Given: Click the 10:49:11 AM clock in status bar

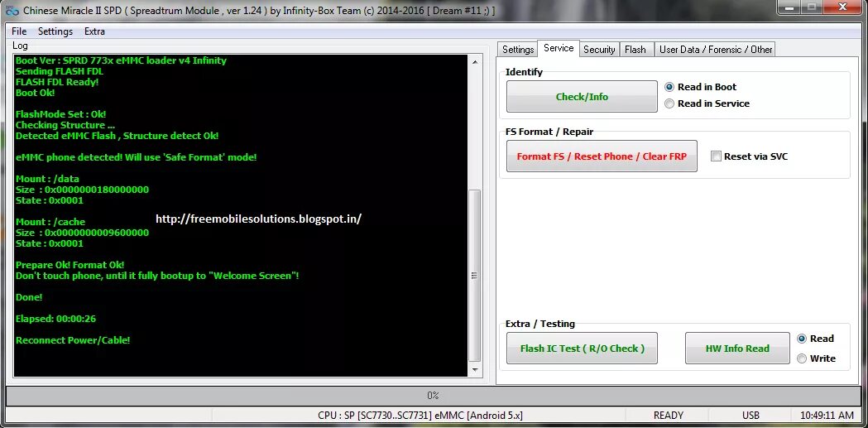Looking at the screenshot, I should (x=827, y=416).
